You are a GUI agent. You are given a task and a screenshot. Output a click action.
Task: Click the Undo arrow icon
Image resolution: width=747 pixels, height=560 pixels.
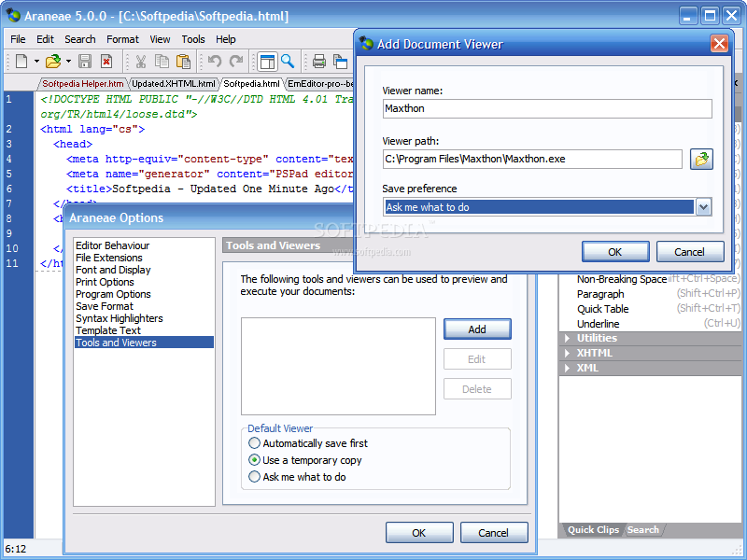tap(215, 61)
